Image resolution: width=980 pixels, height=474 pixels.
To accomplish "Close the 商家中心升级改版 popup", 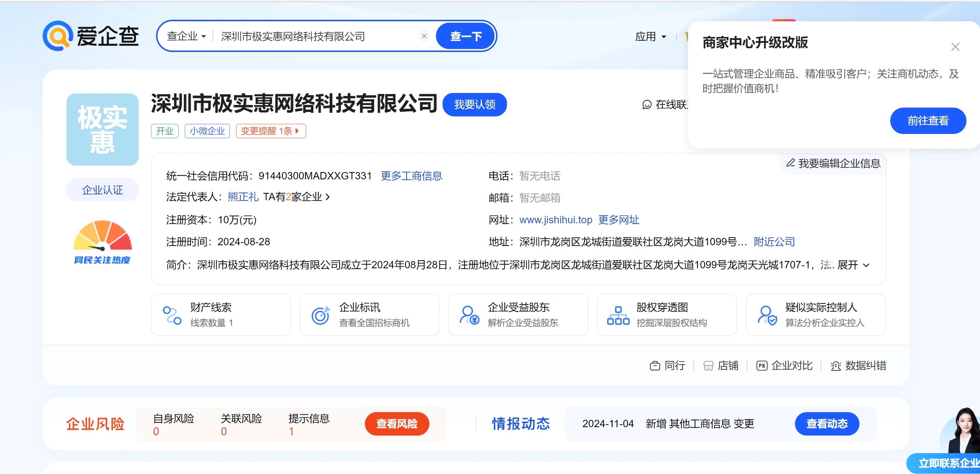I will (x=955, y=47).
